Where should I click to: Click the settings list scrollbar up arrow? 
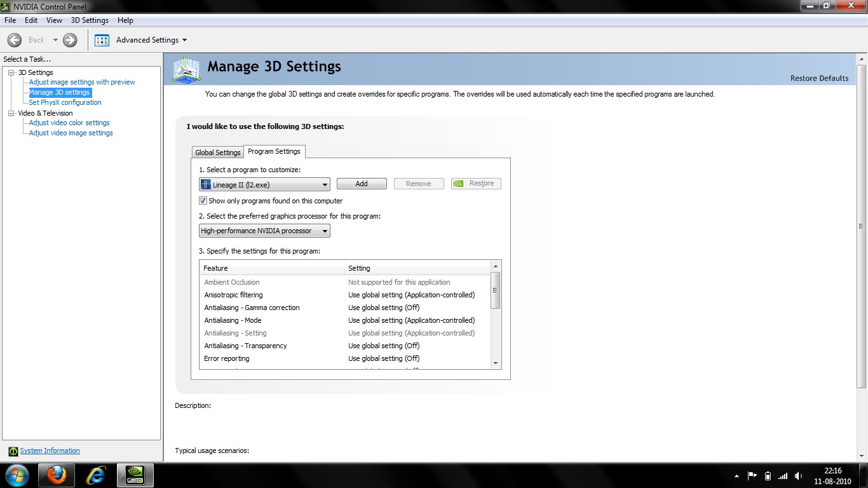(x=496, y=266)
